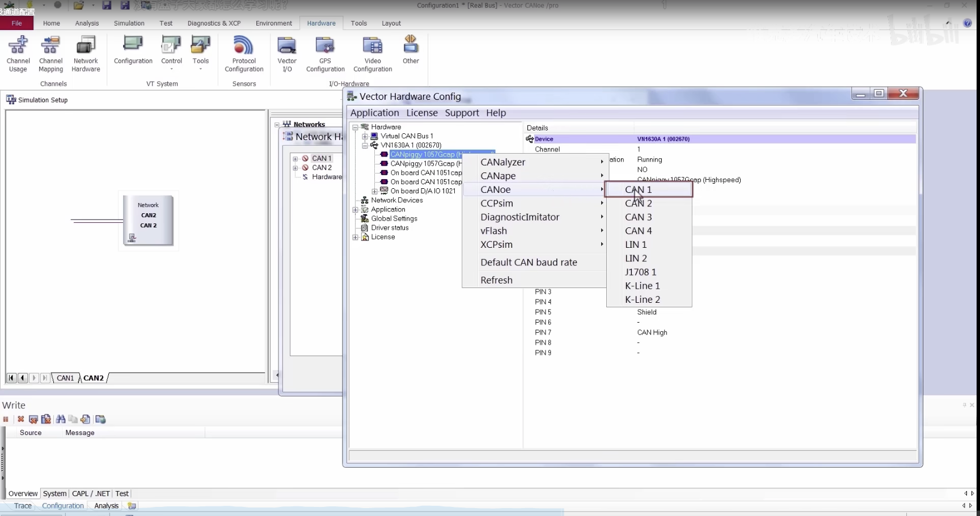980x516 pixels.
Task: Expand CAN 1 in Networks tree
Action: (x=295, y=159)
